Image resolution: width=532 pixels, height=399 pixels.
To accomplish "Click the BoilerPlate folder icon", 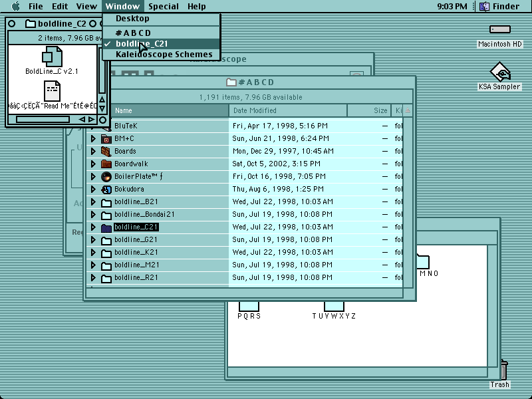I will [x=106, y=176].
